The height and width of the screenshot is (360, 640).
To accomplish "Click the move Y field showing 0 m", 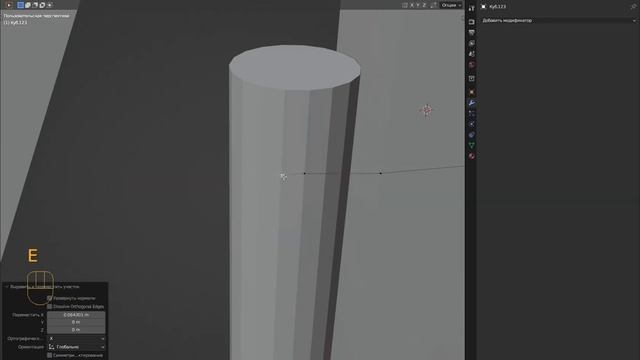I will pos(76,322).
